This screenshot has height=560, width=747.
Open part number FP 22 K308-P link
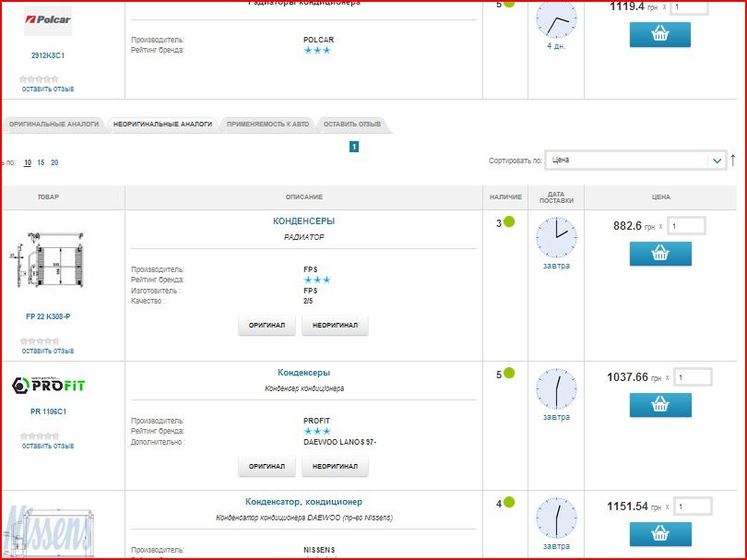[48, 316]
